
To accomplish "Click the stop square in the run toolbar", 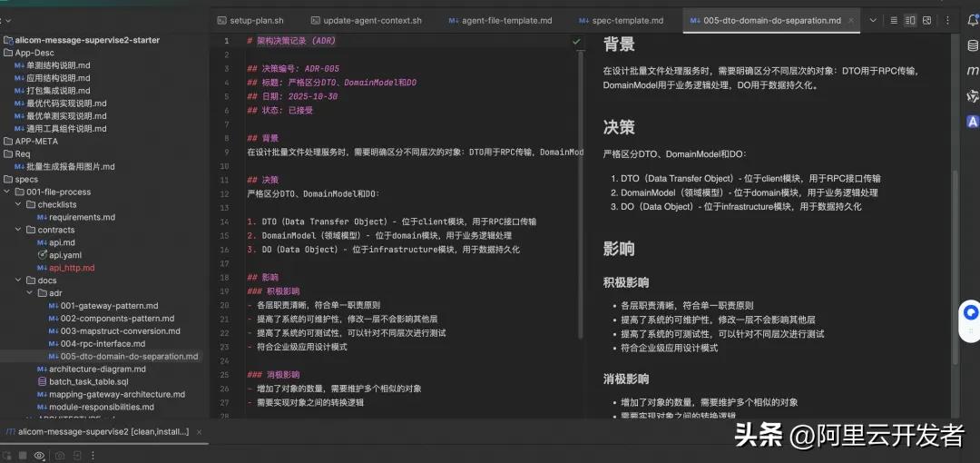I will [23, 456].
